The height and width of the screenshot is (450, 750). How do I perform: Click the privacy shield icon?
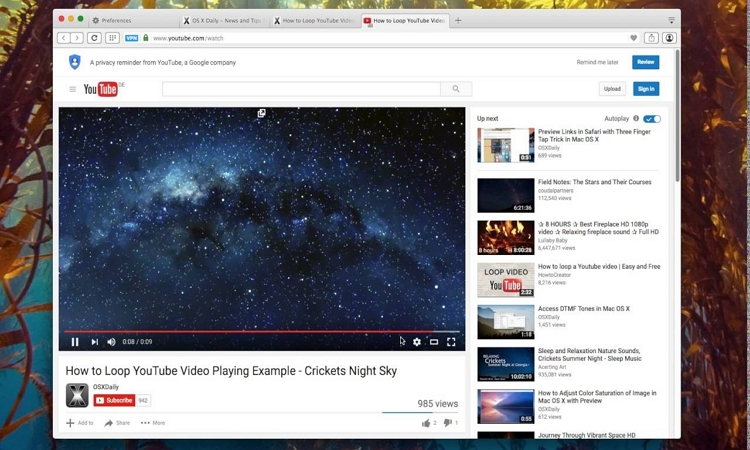75,62
